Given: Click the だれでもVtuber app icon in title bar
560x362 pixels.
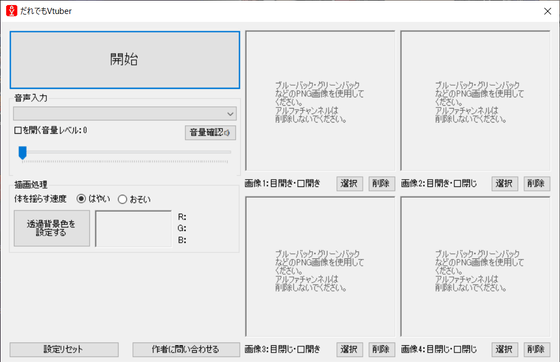Looking at the screenshot, I should [11, 11].
